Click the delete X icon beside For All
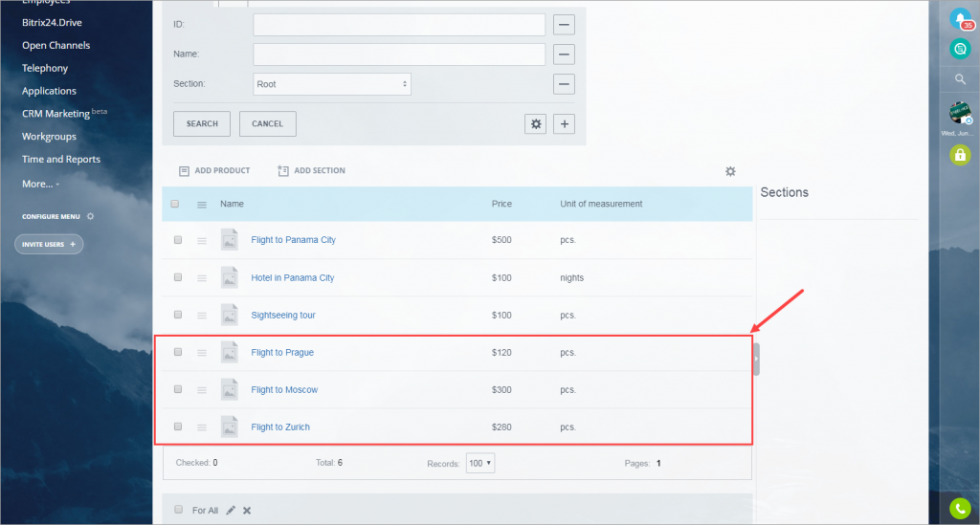 pos(247,510)
